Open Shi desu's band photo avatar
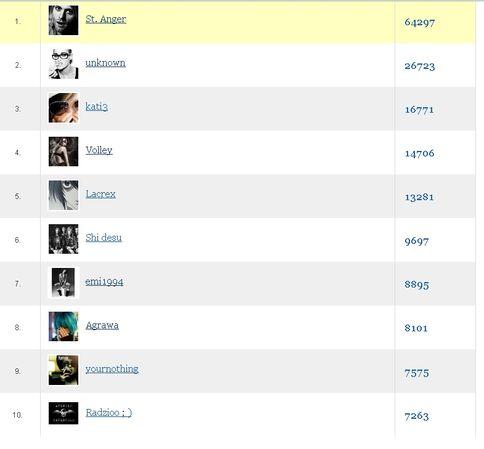Viewport: 484px width, 449px height. [x=63, y=239]
